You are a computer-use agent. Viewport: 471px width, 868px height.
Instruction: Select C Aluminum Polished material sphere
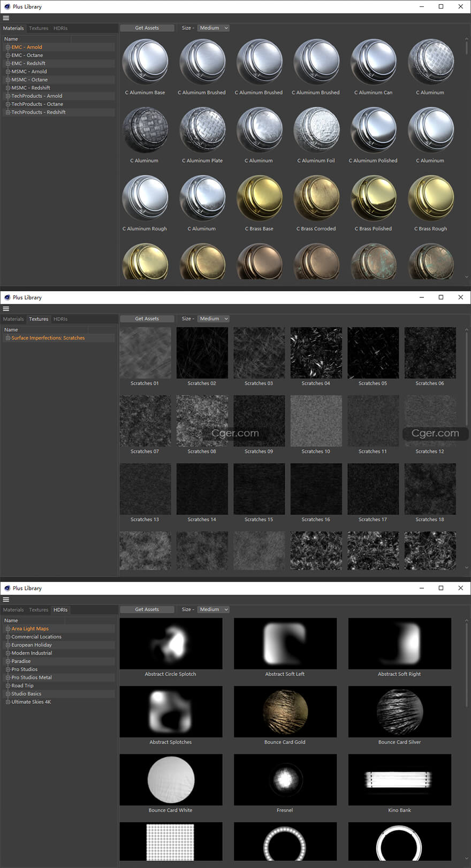(x=374, y=130)
